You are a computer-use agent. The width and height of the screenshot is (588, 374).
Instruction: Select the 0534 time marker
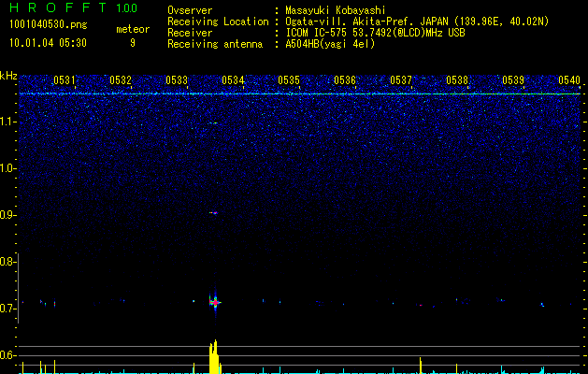click(x=233, y=80)
